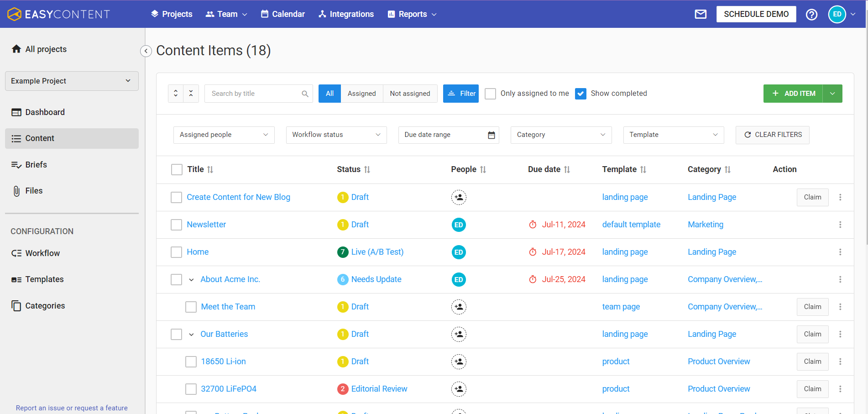Image resolution: width=868 pixels, height=414 pixels.
Task: Collapse all rows icon
Action: [191, 94]
